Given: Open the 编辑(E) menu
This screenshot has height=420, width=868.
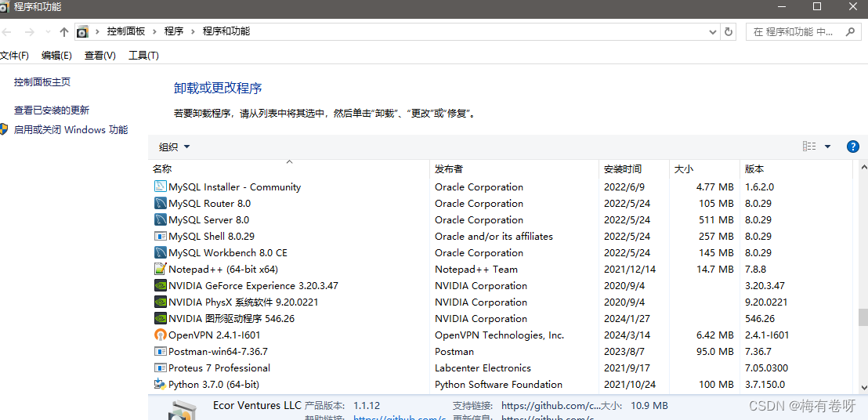Looking at the screenshot, I should point(56,56).
